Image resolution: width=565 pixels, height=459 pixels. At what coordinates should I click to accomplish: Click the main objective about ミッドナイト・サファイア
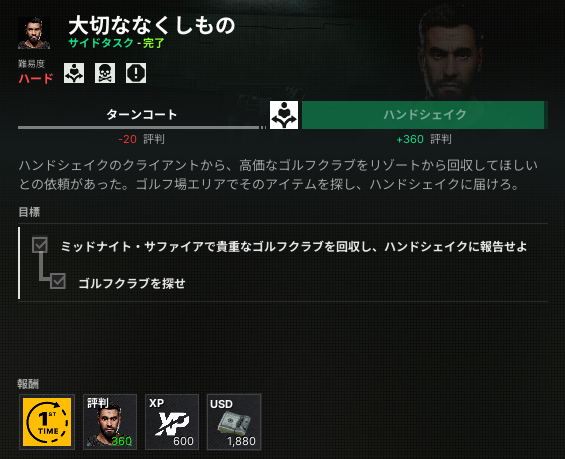click(294, 247)
